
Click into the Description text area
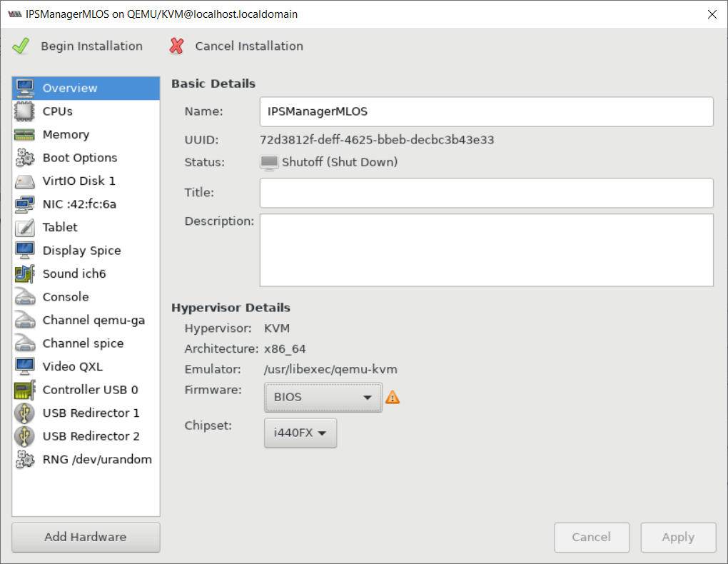pyautogui.click(x=487, y=250)
